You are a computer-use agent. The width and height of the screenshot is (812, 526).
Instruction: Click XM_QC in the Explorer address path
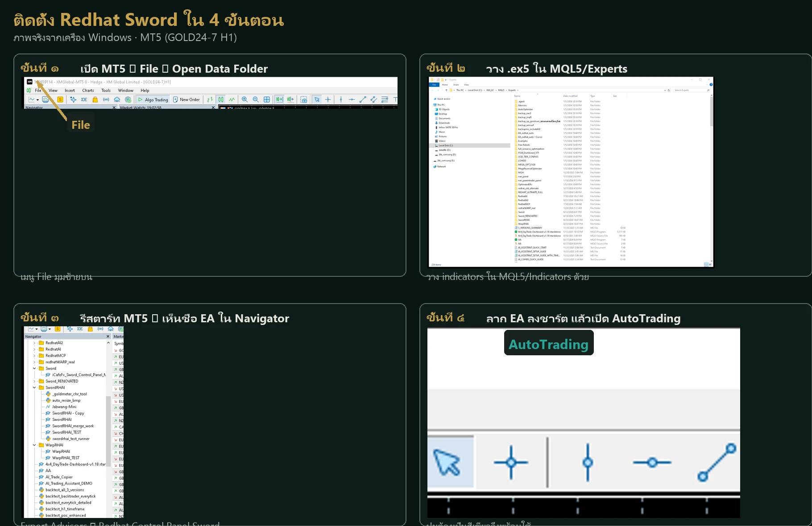pyautogui.click(x=490, y=90)
